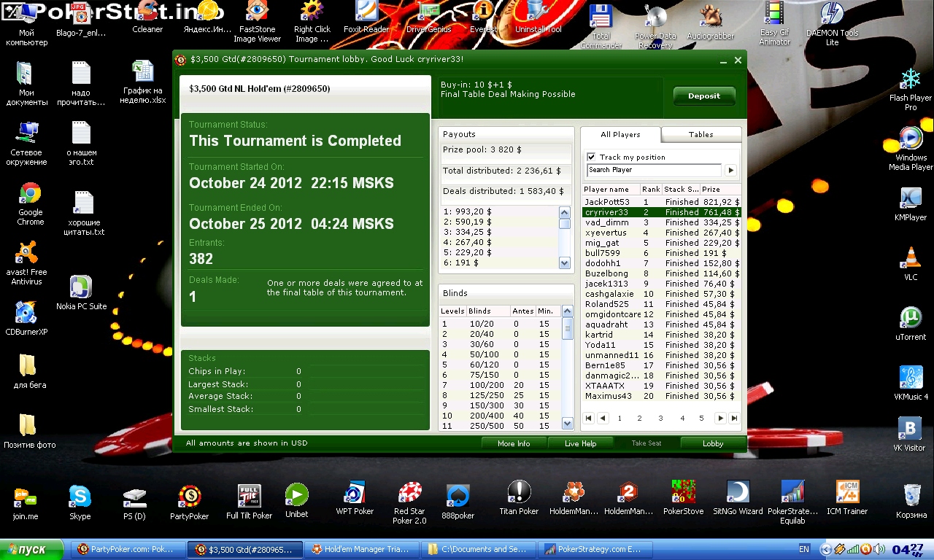This screenshot has width=934, height=560.
Task: Go to page 2 of players list
Action: coord(639,419)
